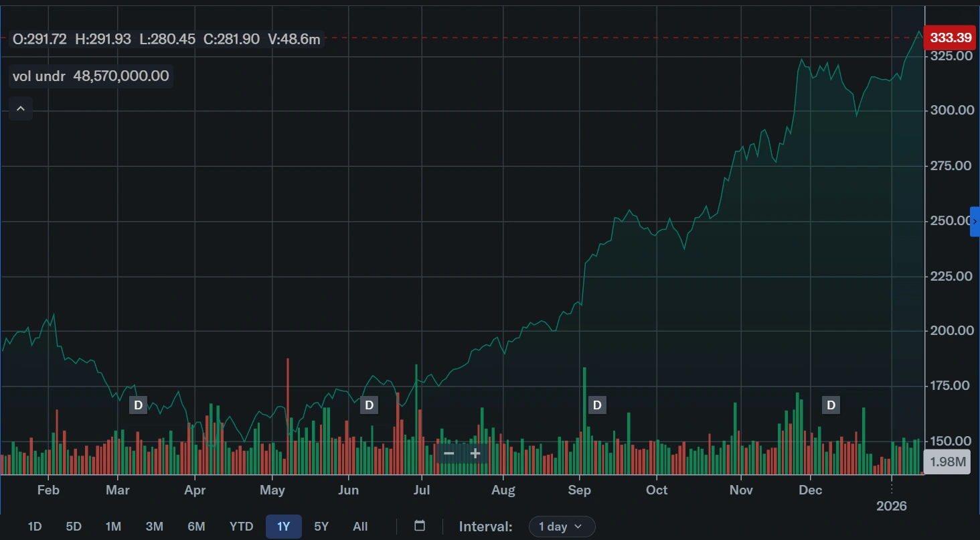The width and height of the screenshot is (980, 540).
Task: Zoom out with the minus icon
Action: pos(449,454)
